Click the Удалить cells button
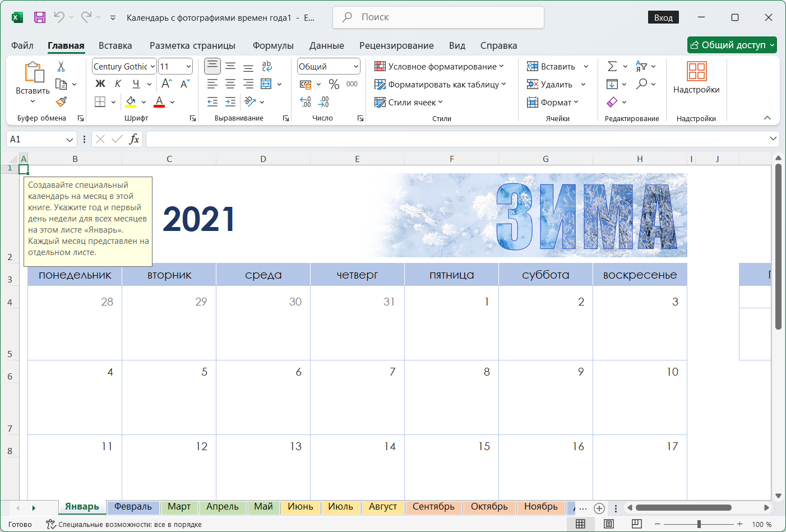Image resolution: width=786 pixels, height=532 pixels. tap(549, 84)
